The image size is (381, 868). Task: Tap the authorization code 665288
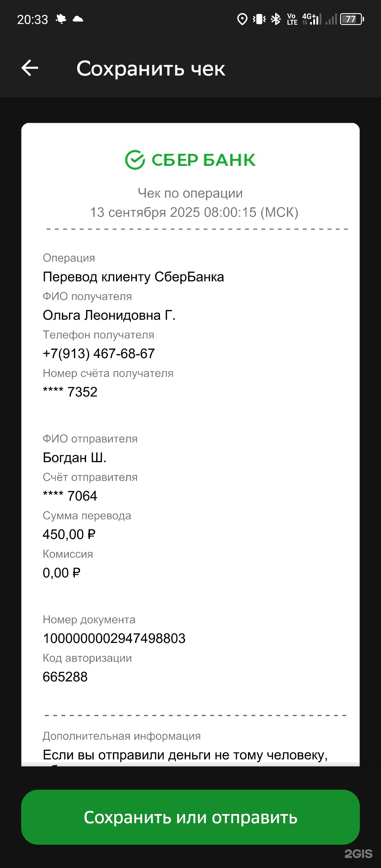(x=65, y=677)
